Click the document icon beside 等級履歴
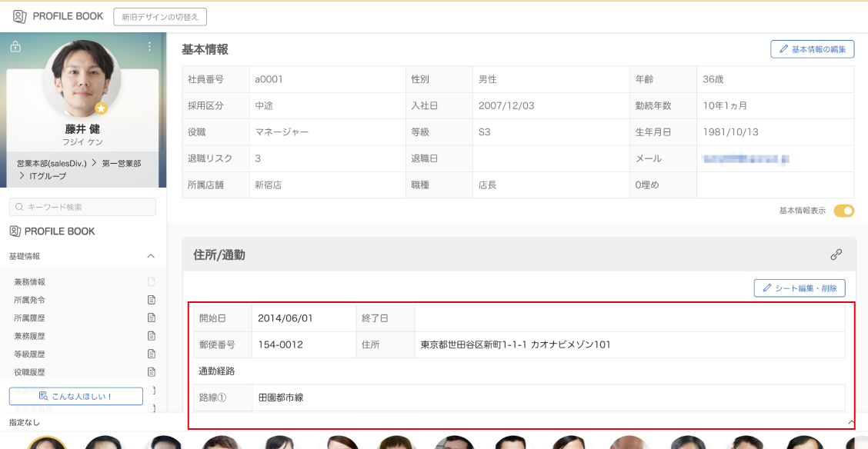Viewport: 868px width, 449px height. (x=152, y=354)
